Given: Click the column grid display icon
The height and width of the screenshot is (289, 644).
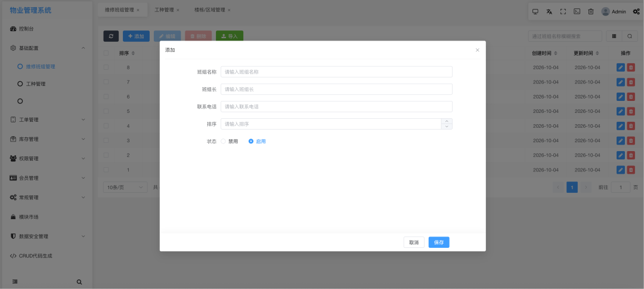Looking at the screenshot, I should 614,36.
